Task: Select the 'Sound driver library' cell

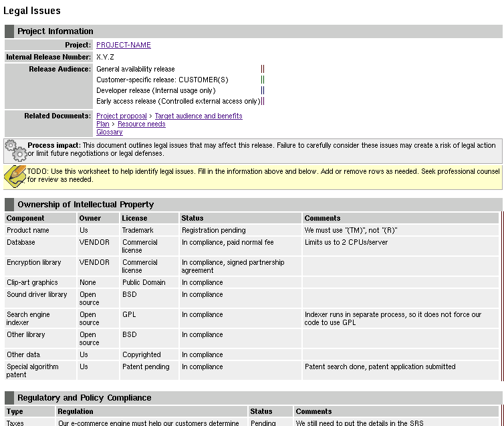Action: coord(41,298)
